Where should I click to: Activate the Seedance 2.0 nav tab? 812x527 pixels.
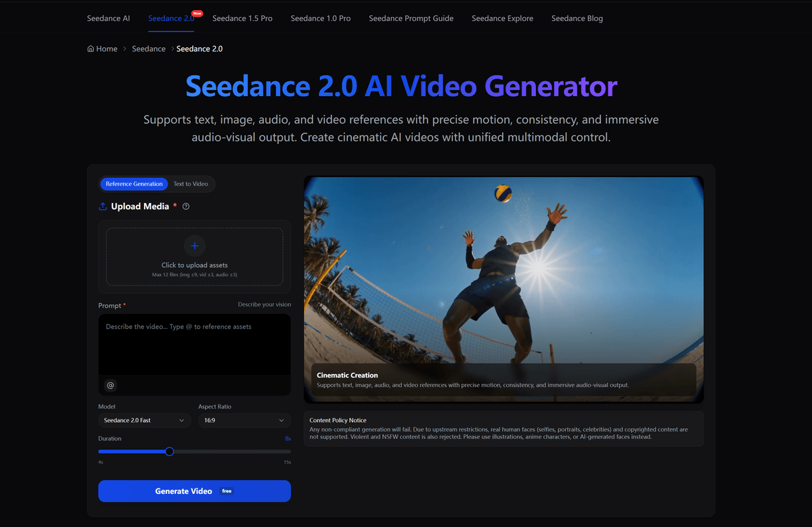171,18
